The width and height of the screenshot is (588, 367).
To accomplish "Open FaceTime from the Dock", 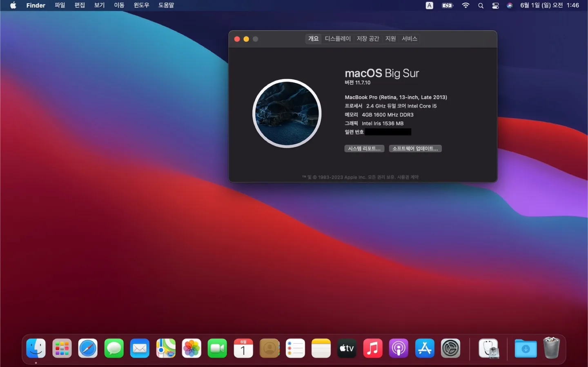I will (217, 349).
